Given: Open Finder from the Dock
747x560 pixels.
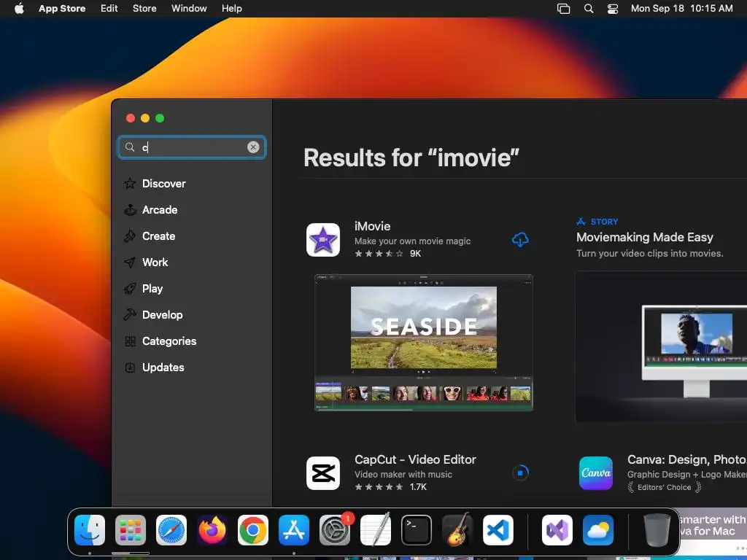Looking at the screenshot, I should pyautogui.click(x=90, y=530).
